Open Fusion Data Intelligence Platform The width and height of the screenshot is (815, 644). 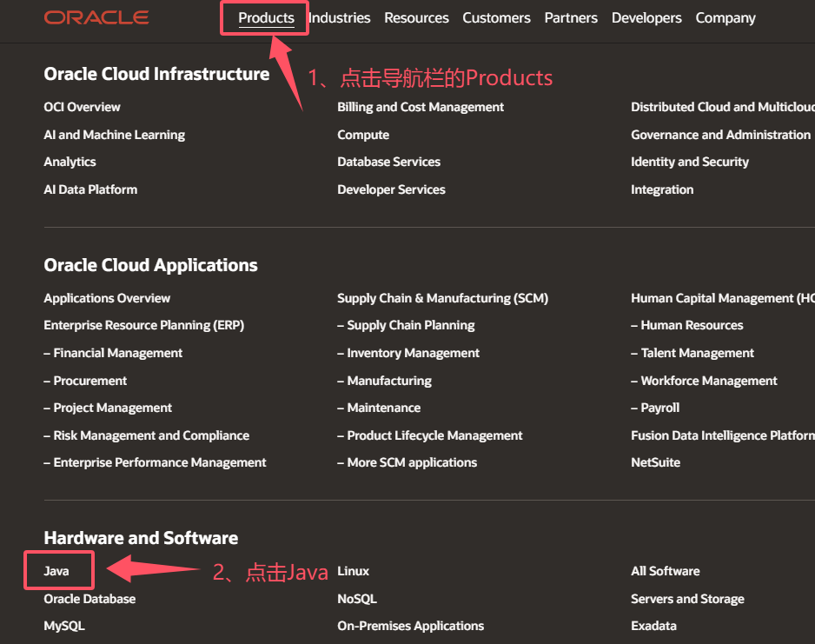click(723, 435)
